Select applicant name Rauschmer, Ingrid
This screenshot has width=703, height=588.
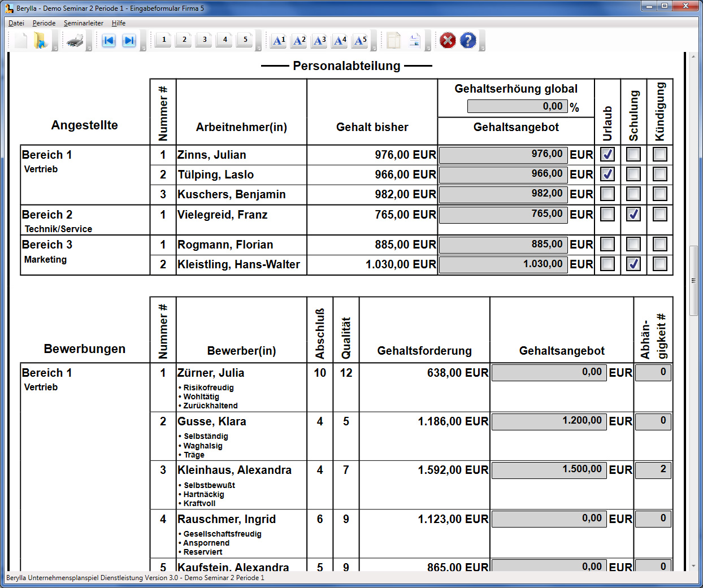pos(227,519)
